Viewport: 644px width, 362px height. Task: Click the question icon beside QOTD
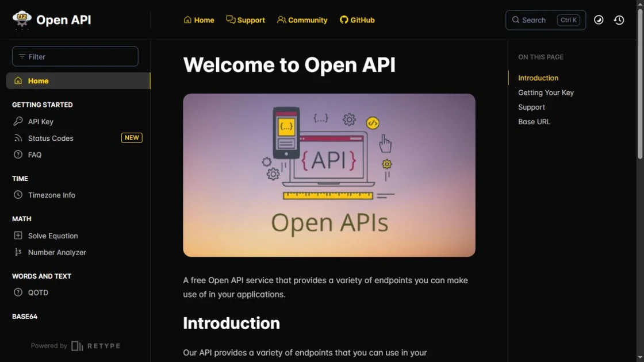click(x=18, y=292)
